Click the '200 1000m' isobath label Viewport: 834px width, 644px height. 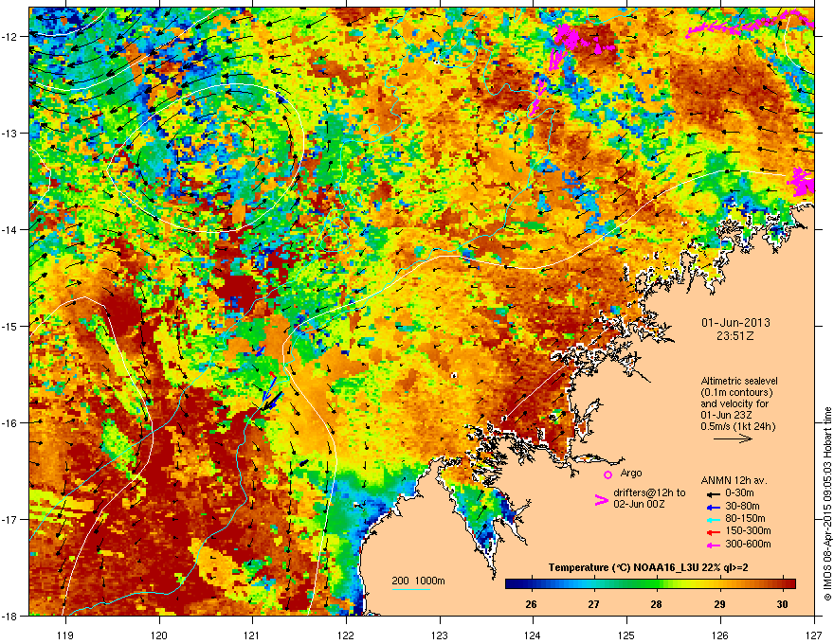(x=418, y=581)
